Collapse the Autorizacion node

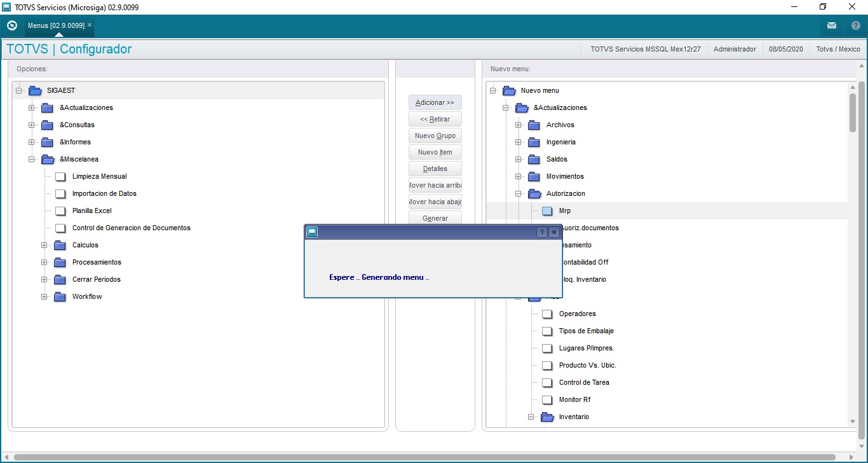pyautogui.click(x=519, y=193)
